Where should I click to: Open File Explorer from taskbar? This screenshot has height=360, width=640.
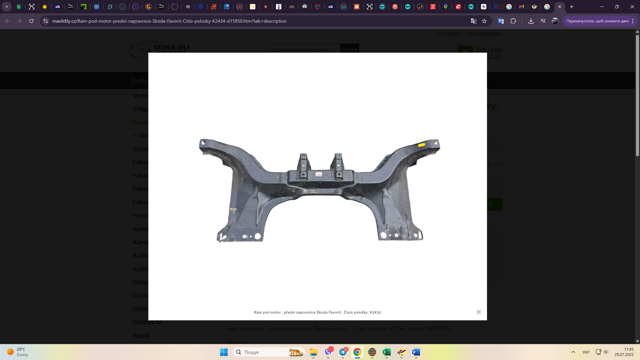pos(313,352)
